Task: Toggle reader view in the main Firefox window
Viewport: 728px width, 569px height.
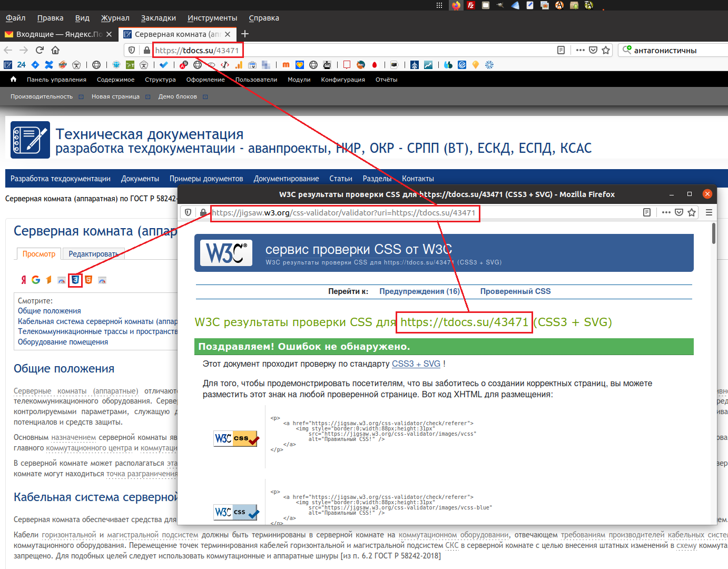Action: 561,50
